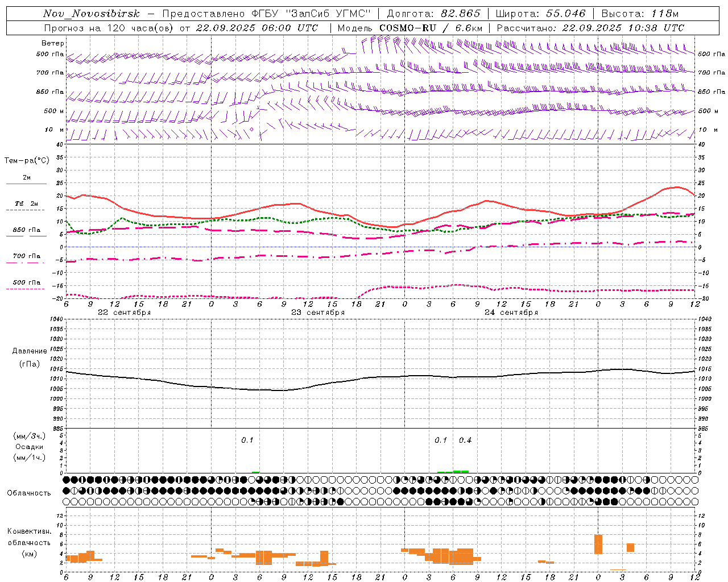Select the 'Долгота: 82.865' header value
The image size is (728, 582).
tap(433, 14)
